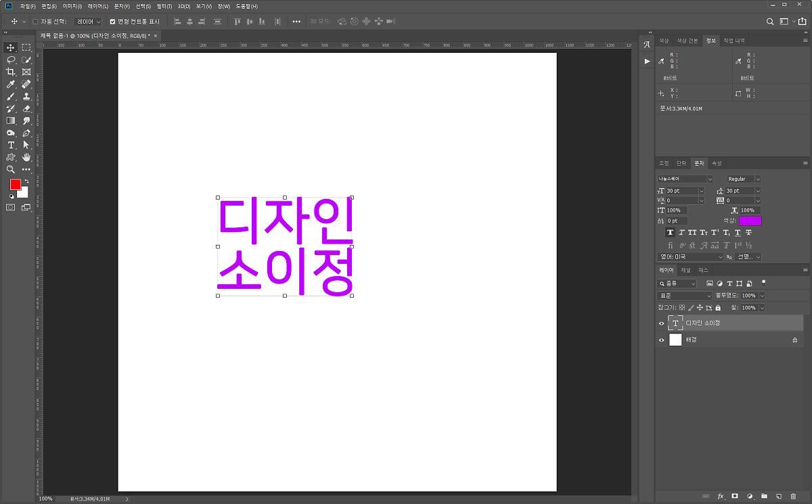Click the faux bold T button
This screenshot has height=504, width=812.
[671, 233]
